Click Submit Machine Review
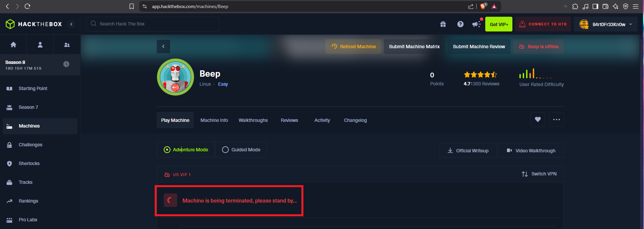 (479, 47)
